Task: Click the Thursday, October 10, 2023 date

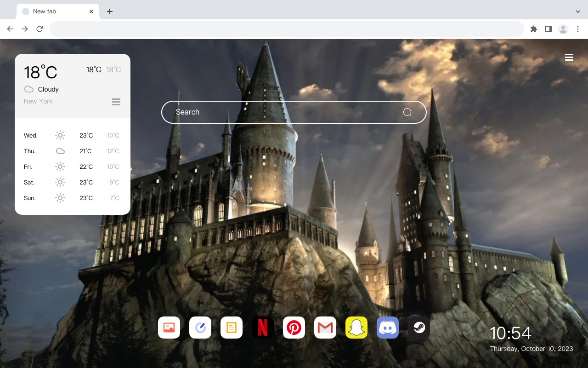Action: (x=531, y=349)
